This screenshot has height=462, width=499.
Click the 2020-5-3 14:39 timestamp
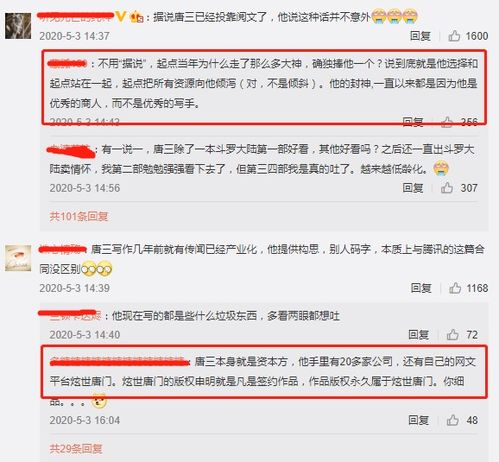[x=74, y=288]
